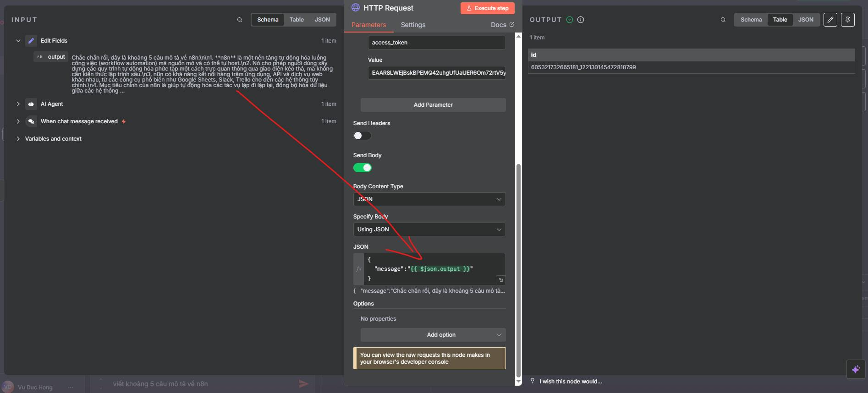Click the output panel search icon

[x=723, y=20]
